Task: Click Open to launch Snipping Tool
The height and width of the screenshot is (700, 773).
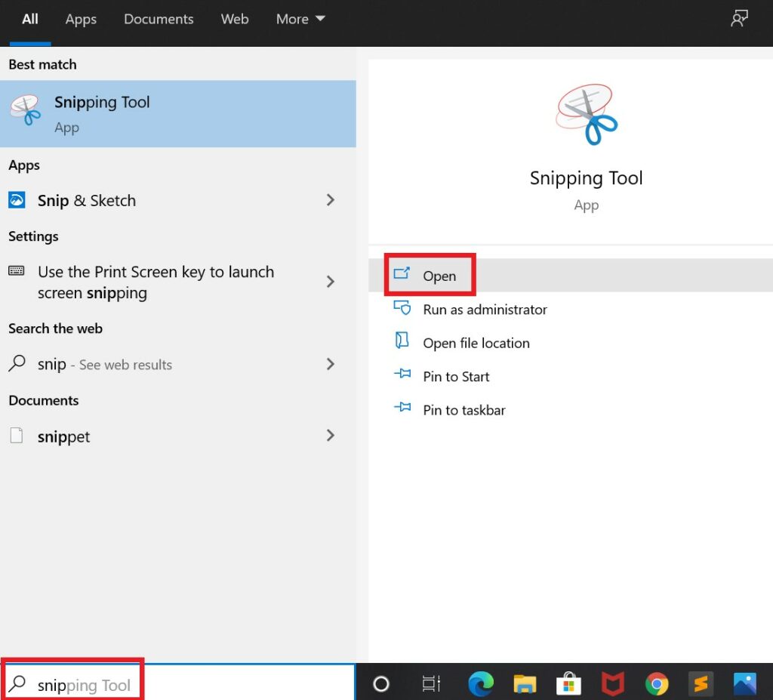Action: click(439, 276)
